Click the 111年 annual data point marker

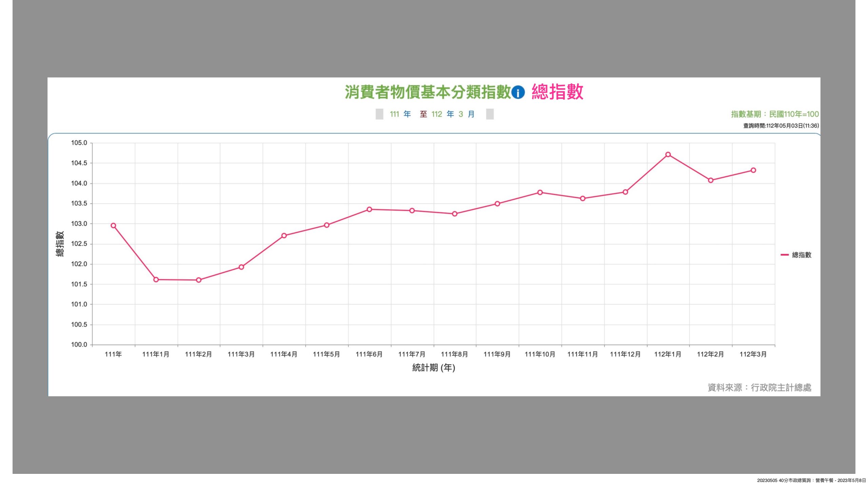click(x=113, y=226)
